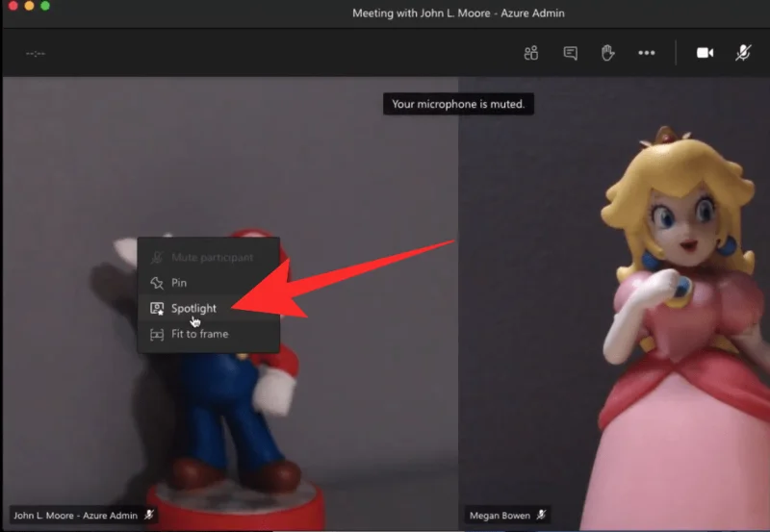Click John L. Moore name label
This screenshot has width=770, height=532.
[75, 516]
